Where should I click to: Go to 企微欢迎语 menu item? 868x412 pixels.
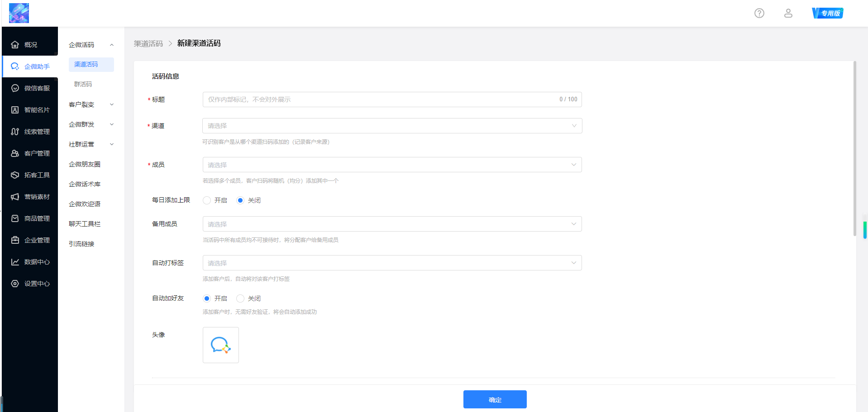click(85, 204)
